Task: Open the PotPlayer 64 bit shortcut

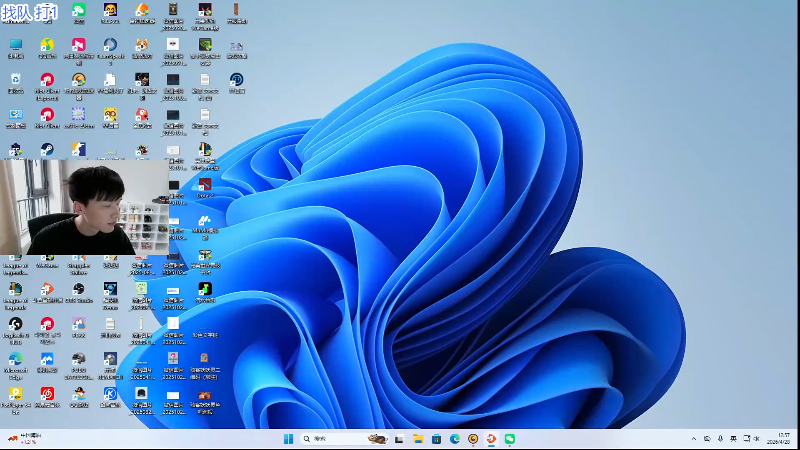Action: click(x=15, y=394)
